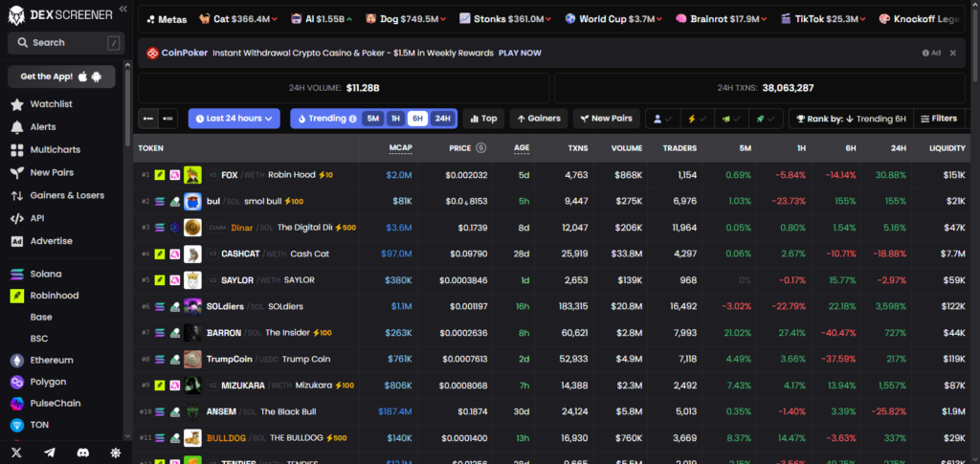Click the Gainers button in toolbar
This screenshot has height=464, width=980.
[539, 118]
